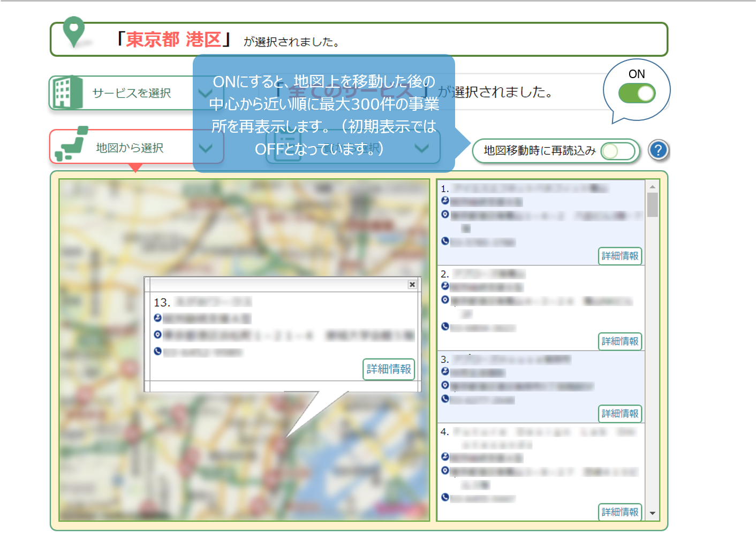This screenshot has width=756, height=533.
Task: Click the phone icon in map popup
Action: tap(157, 352)
